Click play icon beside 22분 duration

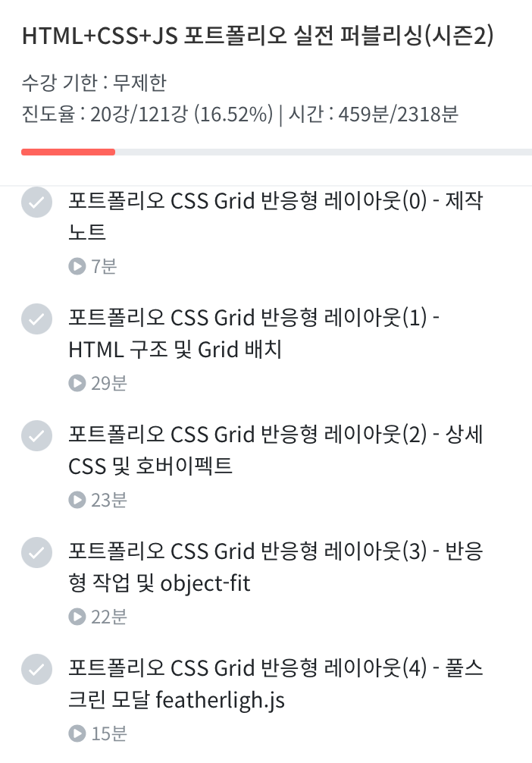pyautogui.click(x=77, y=617)
